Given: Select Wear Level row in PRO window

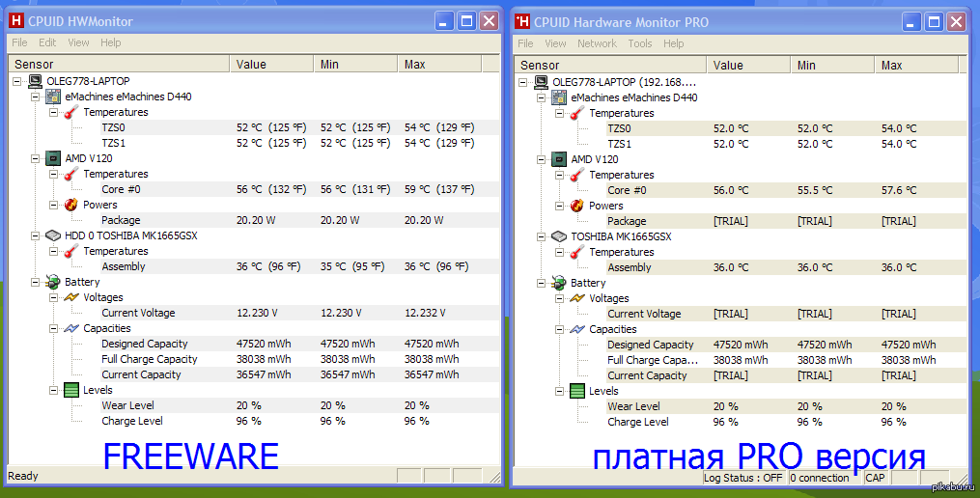Looking at the screenshot, I should (786, 406).
